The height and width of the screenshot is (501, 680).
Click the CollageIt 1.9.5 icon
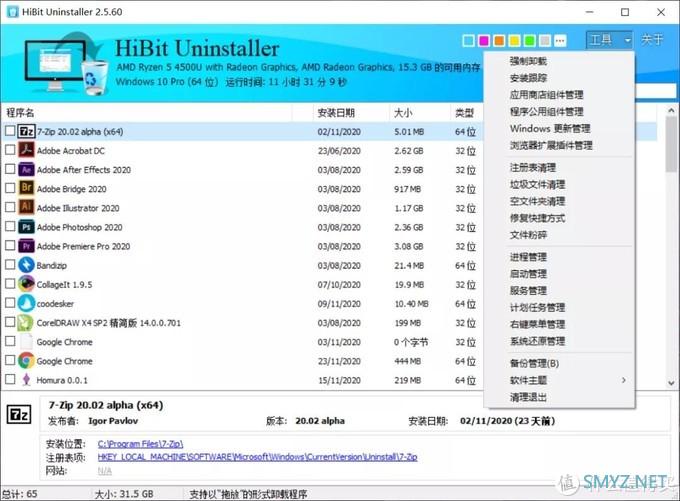tap(26, 284)
